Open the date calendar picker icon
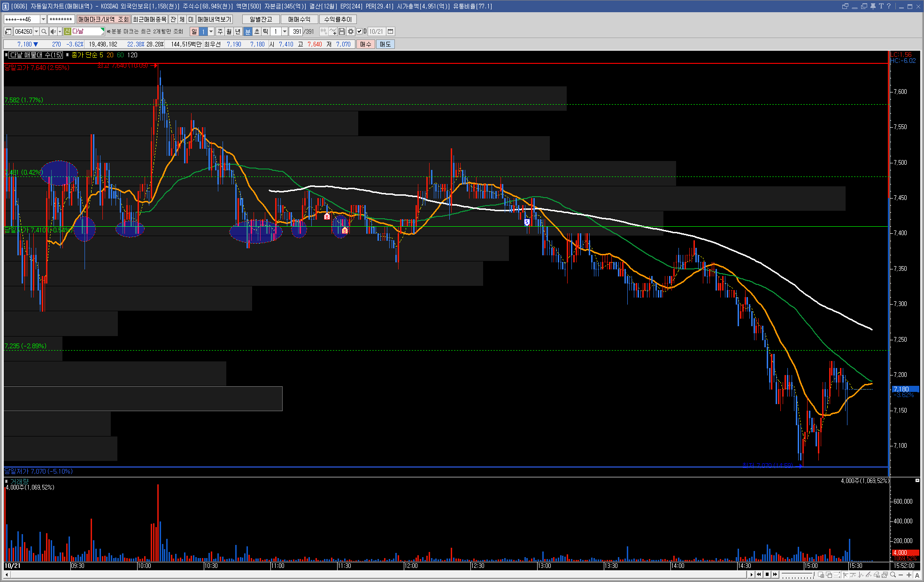 (390, 31)
